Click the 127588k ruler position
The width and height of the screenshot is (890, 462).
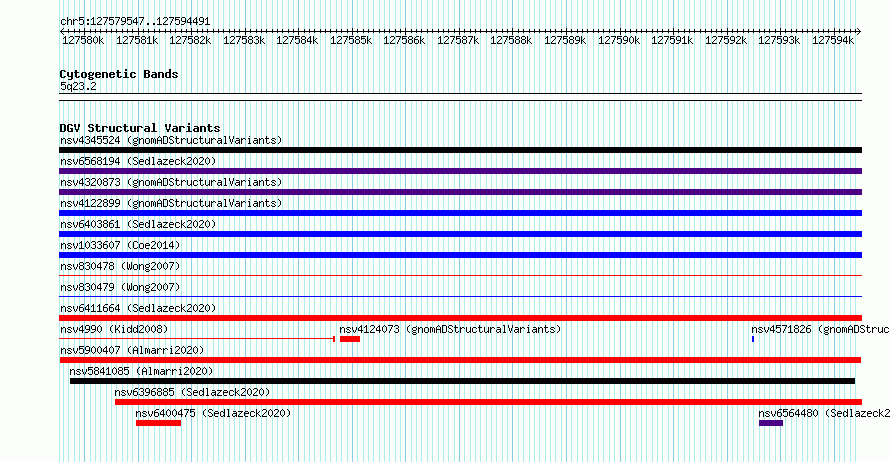point(511,40)
